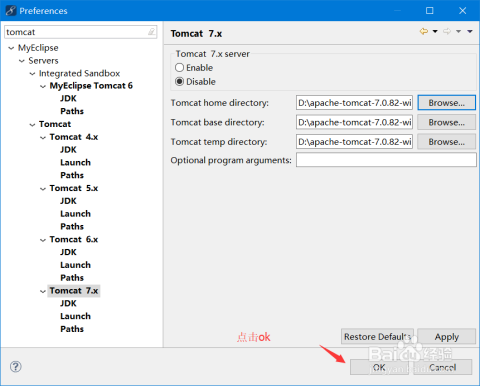
Task: Select MyEclipse in the tree
Action: (x=38, y=48)
